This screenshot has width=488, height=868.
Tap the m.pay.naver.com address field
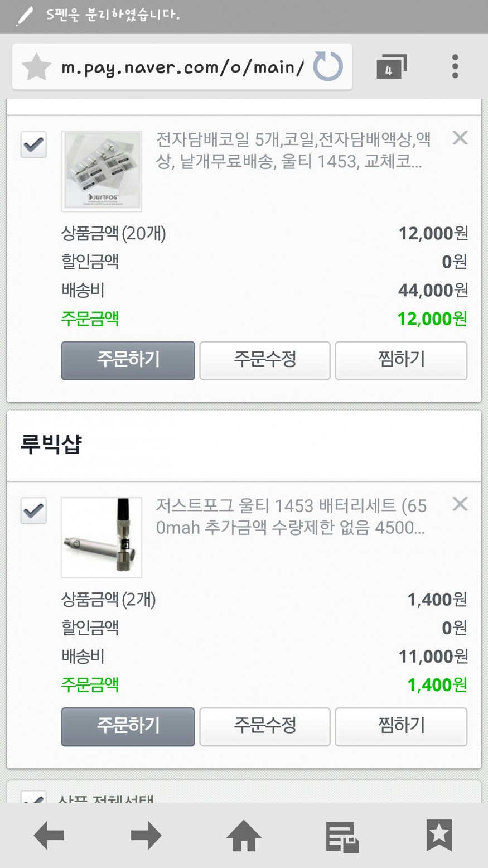coord(182,67)
